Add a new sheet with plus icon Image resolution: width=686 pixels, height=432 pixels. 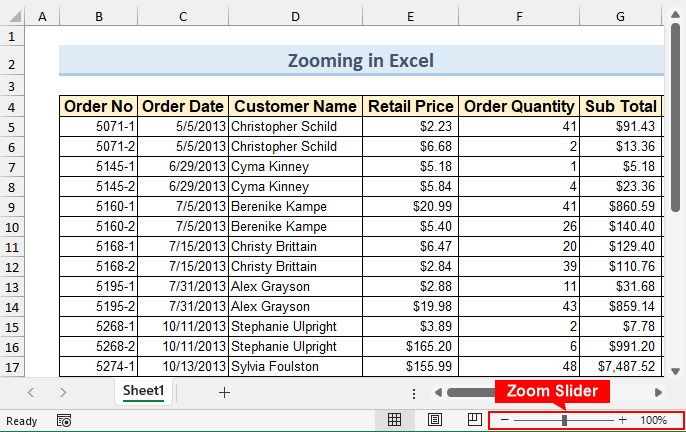[224, 393]
